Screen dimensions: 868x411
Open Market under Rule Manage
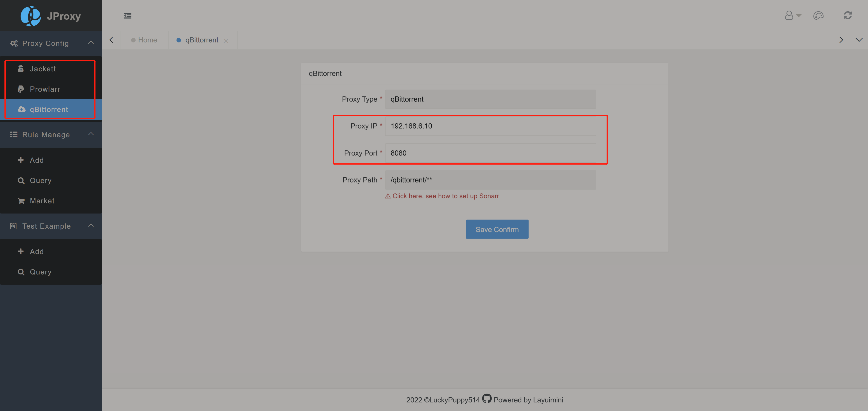pyautogui.click(x=42, y=201)
